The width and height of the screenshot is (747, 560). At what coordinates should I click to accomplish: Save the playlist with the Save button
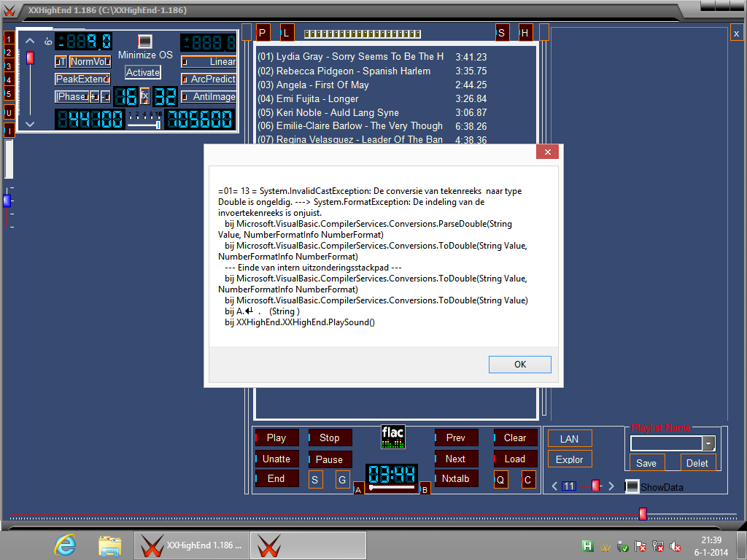click(x=647, y=463)
